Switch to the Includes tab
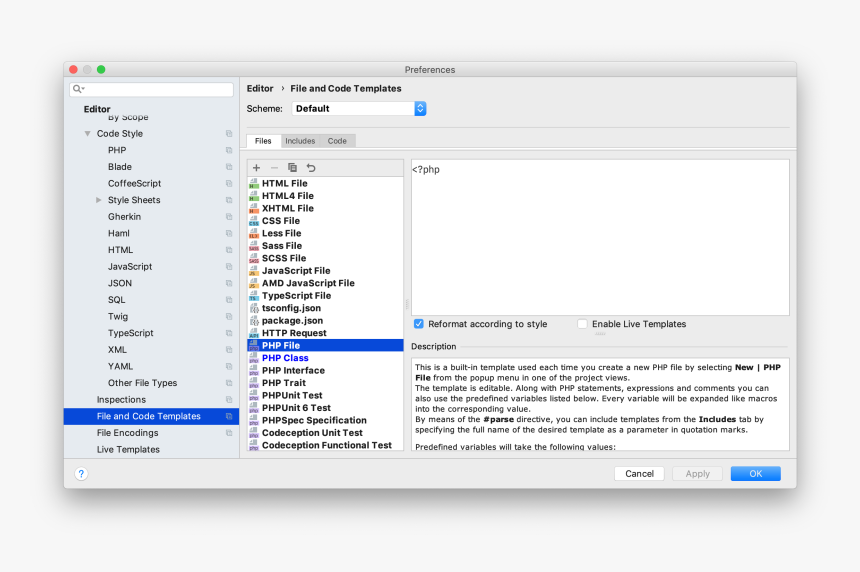 pyautogui.click(x=300, y=141)
